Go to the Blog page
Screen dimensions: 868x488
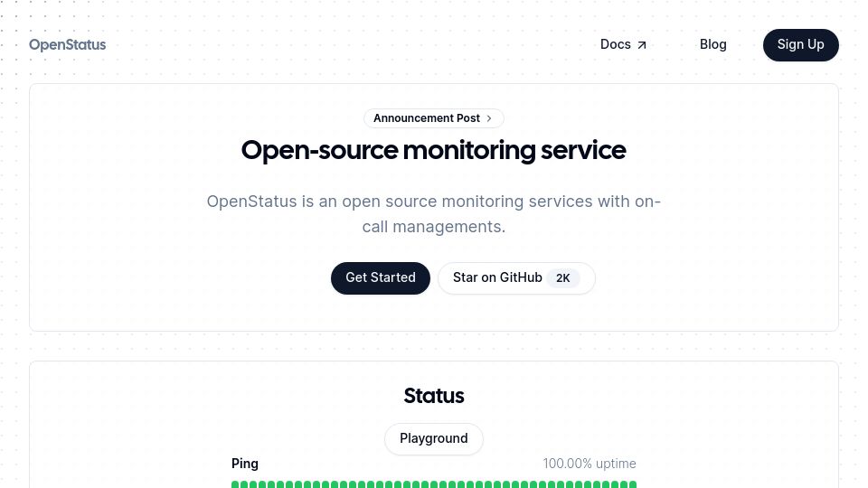click(x=713, y=44)
